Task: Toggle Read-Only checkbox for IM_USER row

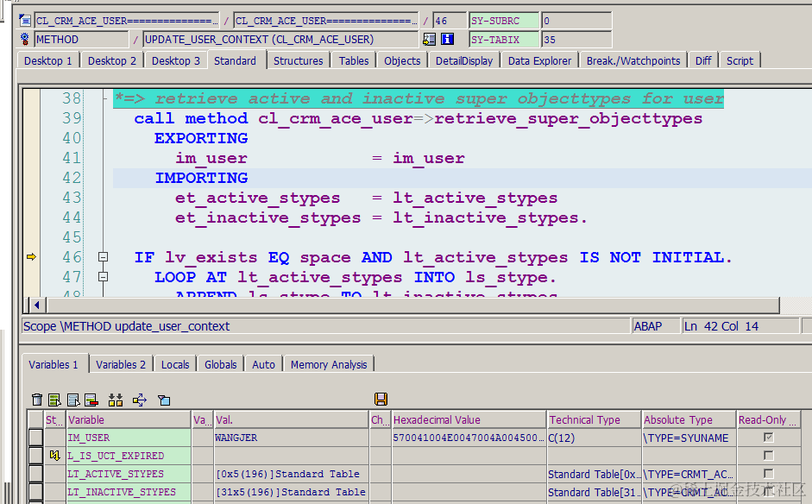Action: pyautogui.click(x=769, y=438)
